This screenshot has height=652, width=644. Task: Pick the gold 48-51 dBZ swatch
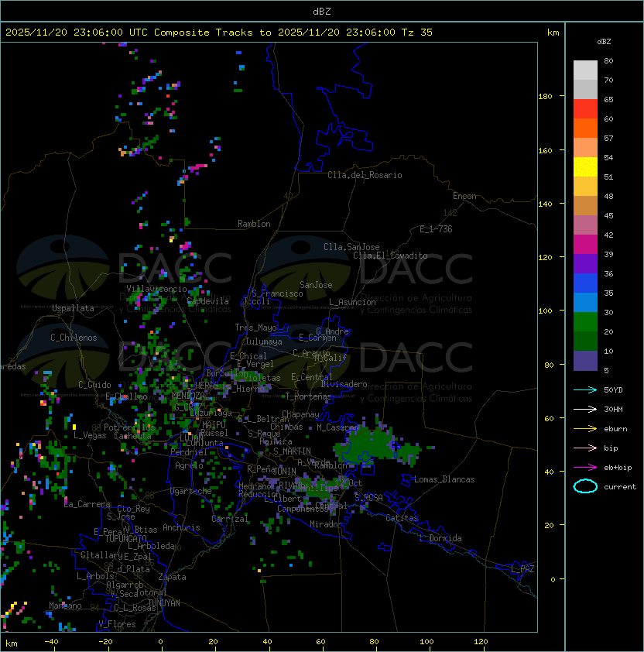pos(585,187)
